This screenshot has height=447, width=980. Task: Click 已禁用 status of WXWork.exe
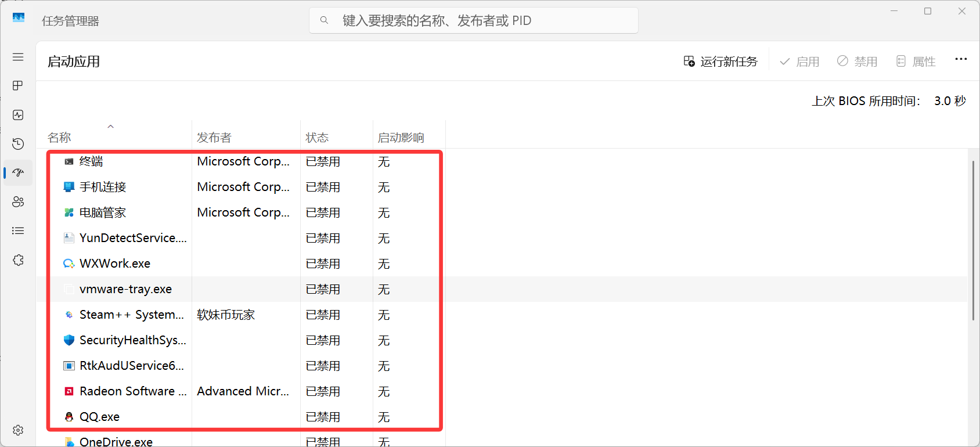click(323, 264)
